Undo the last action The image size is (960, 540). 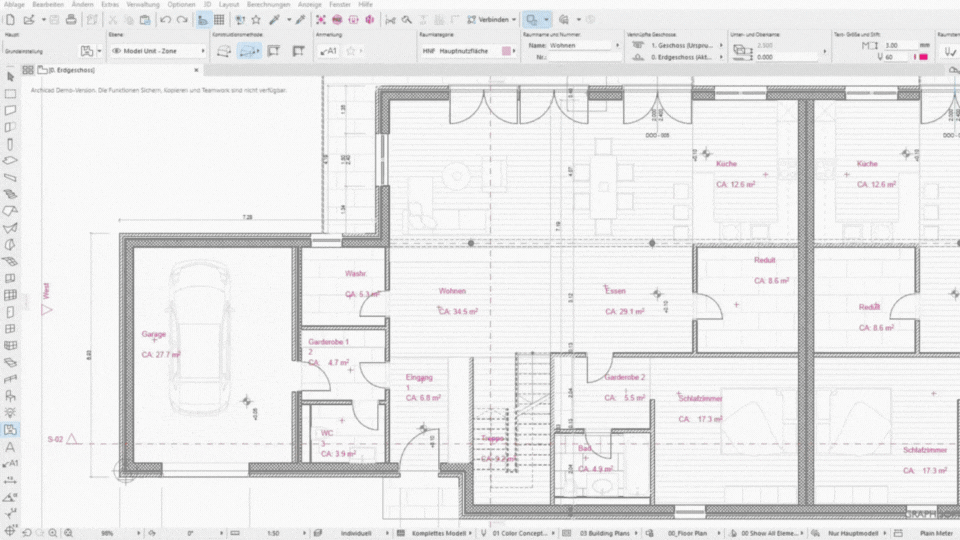pos(165,20)
